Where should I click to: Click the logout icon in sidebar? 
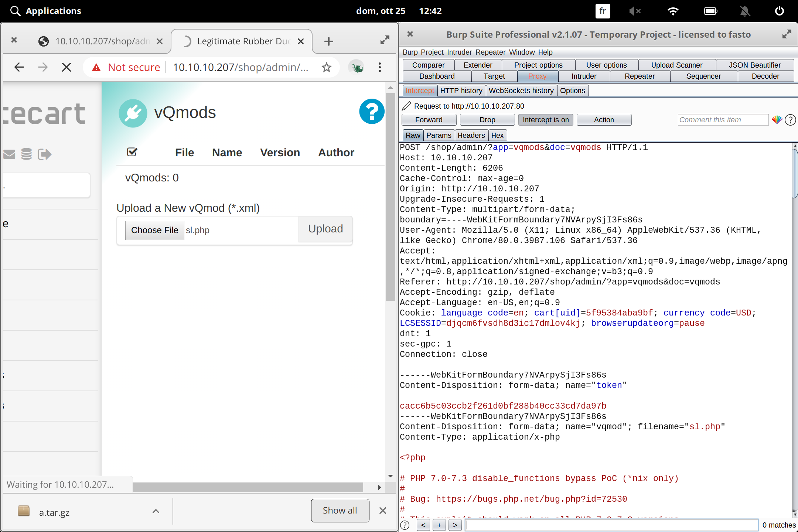click(44, 154)
